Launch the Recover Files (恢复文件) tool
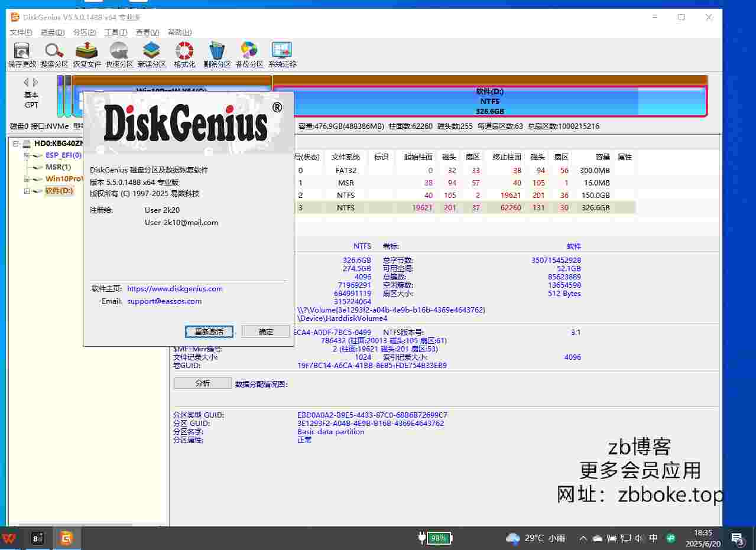756x550 pixels. pyautogui.click(x=87, y=55)
